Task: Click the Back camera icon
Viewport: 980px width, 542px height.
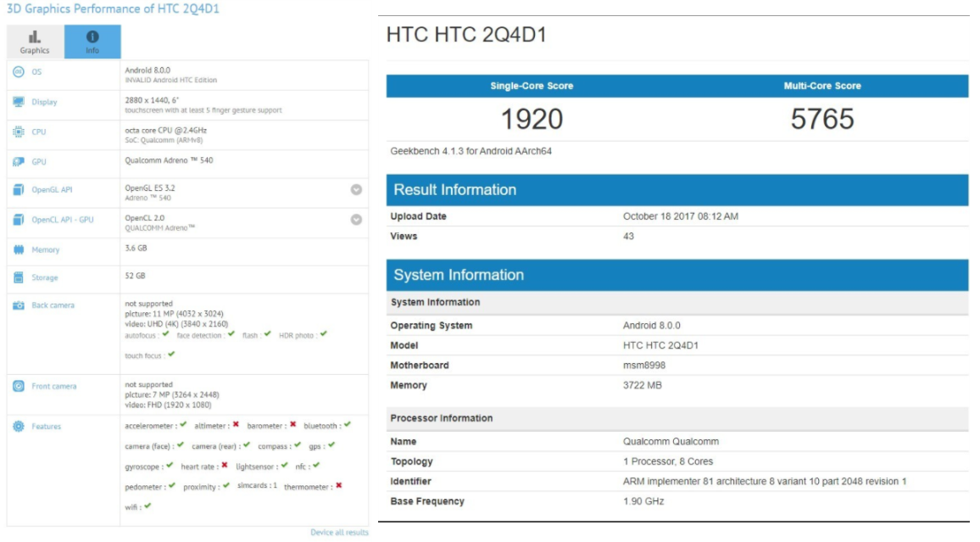Action: click(x=19, y=305)
